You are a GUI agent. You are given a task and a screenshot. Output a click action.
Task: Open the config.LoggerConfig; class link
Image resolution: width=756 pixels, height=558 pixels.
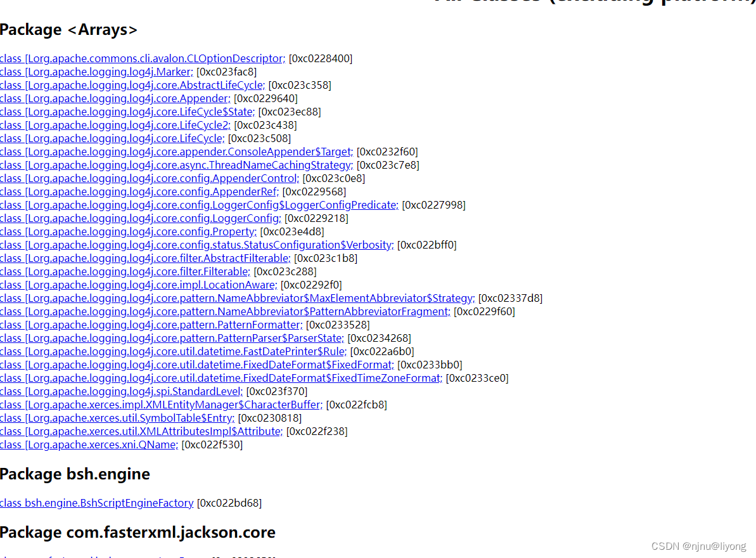[x=140, y=219]
